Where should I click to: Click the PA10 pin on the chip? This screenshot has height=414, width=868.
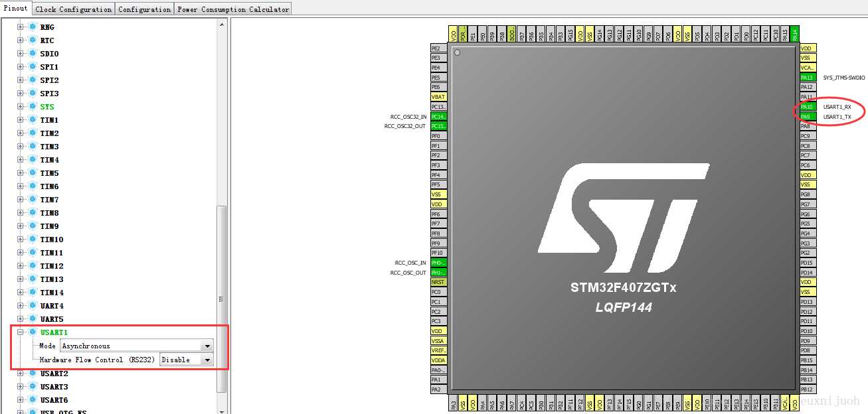click(x=808, y=107)
